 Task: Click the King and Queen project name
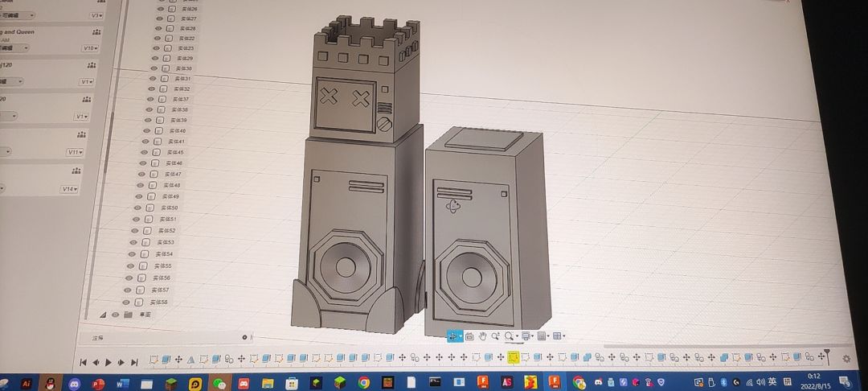[17, 32]
